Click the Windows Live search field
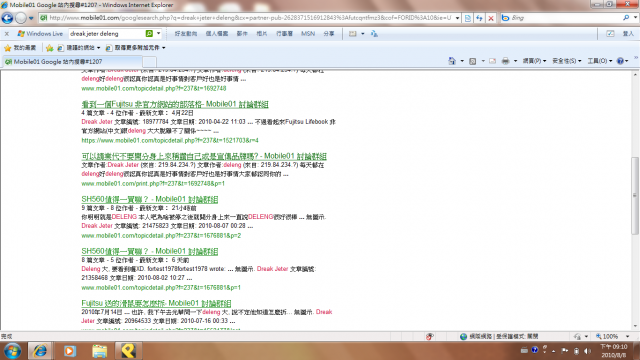The height and width of the screenshot is (360, 640). (x=107, y=34)
